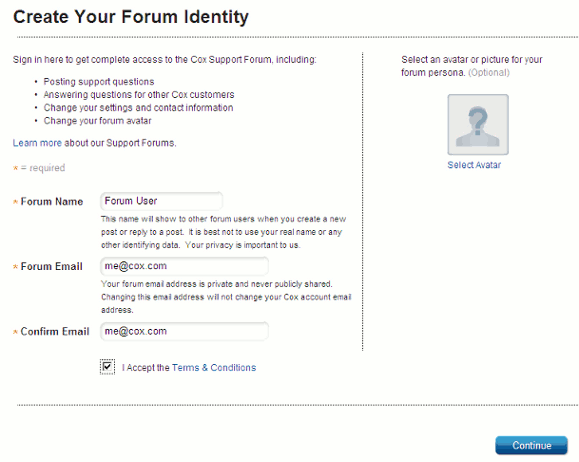This screenshot has height=462, width=579.
Task: Follow the Learn more link
Action: click(37, 143)
